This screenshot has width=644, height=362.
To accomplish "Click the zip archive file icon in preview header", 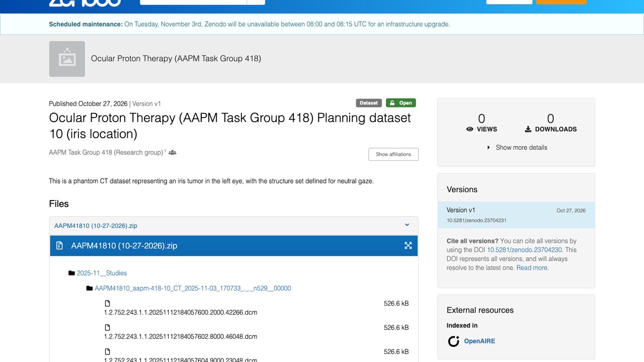I will [x=59, y=246].
